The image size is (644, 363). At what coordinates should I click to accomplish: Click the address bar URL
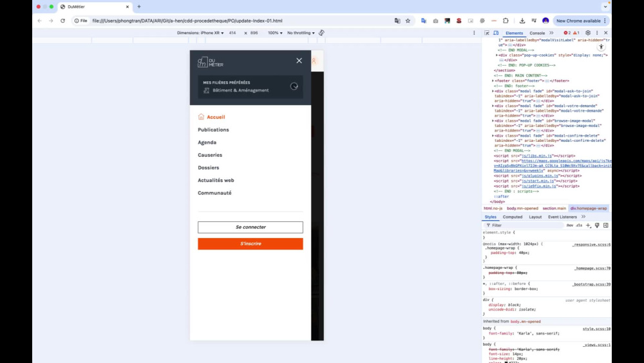pos(187,21)
